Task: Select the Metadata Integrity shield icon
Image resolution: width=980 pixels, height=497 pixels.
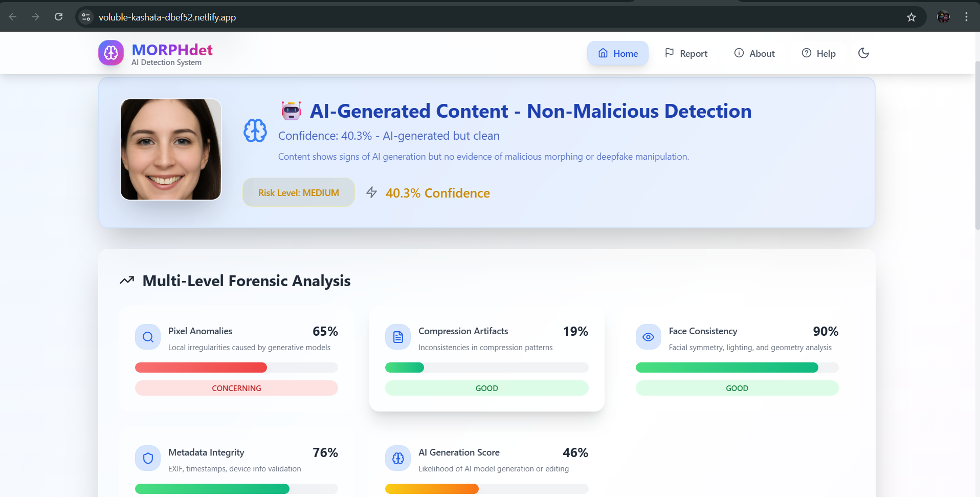Action: click(147, 458)
